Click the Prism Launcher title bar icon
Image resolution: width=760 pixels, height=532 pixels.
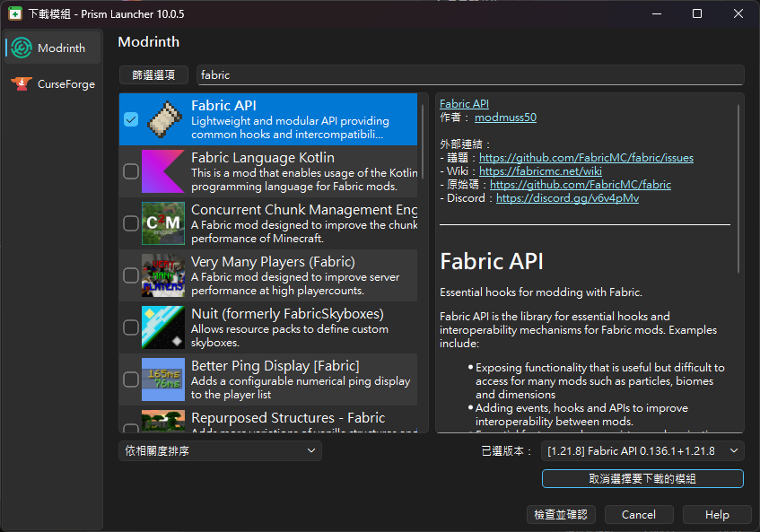pyautogui.click(x=15, y=13)
